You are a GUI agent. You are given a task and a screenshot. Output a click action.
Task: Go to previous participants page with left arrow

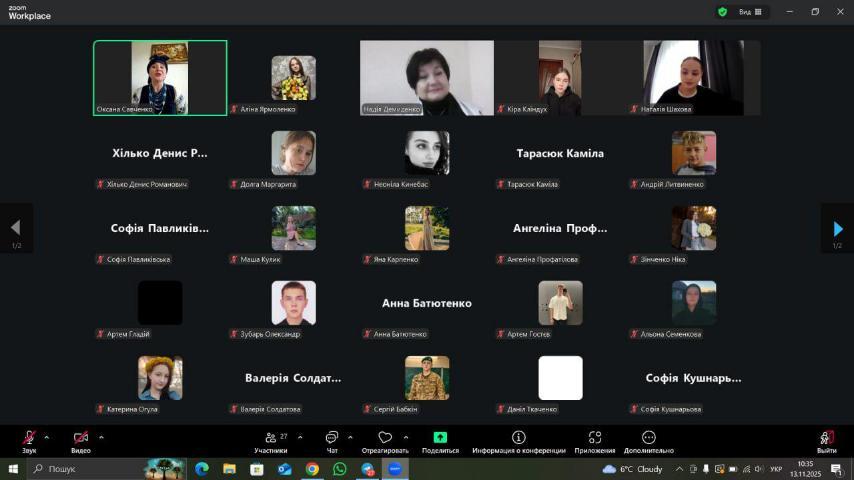pyautogui.click(x=16, y=229)
